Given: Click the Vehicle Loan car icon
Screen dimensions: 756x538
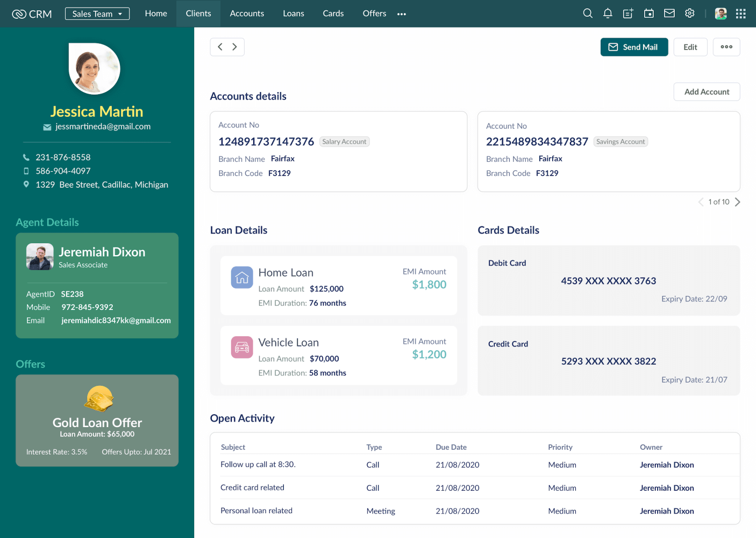Looking at the screenshot, I should (242, 348).
